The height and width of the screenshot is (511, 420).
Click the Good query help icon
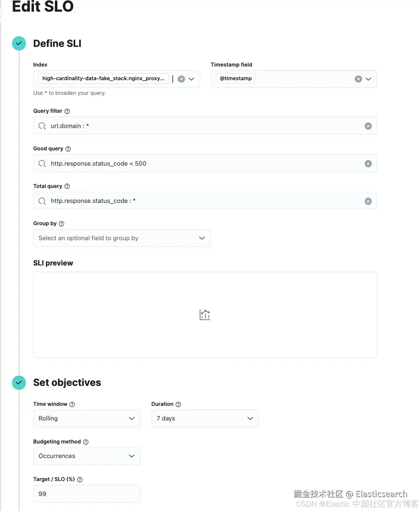point(68,149)
